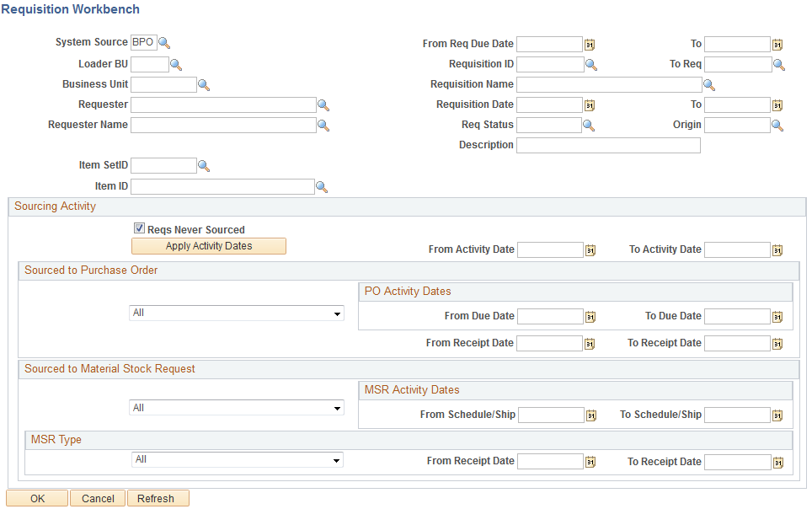Open the From Activity Date calendar icon
The height and width of the screenshot is (509, 812).
pyautogui.click(x=592, y=249)
